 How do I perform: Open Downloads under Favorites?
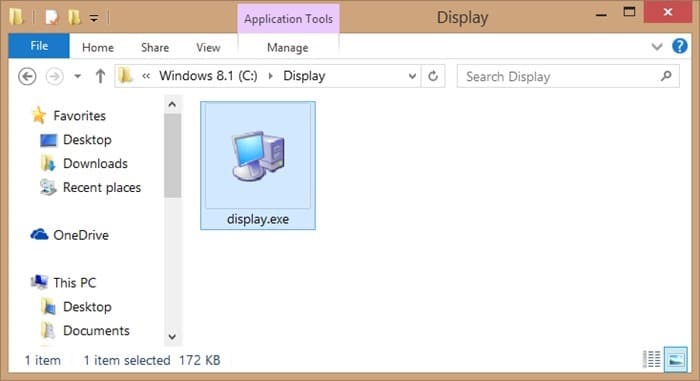coord(95,163)
